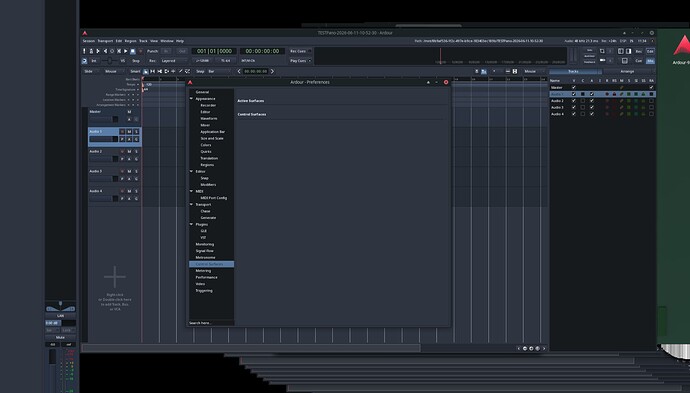Select Metronome in Preferences tree
Viewport: 690px width, 393px height.
point(206,257)
